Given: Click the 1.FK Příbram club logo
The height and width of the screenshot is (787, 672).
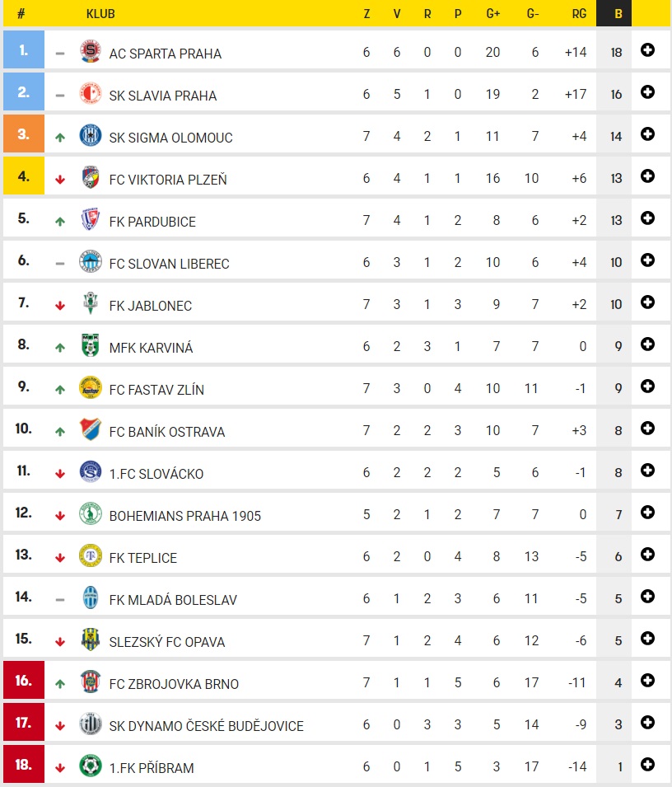Looking at the screenshot, I should tap(90, 766).
